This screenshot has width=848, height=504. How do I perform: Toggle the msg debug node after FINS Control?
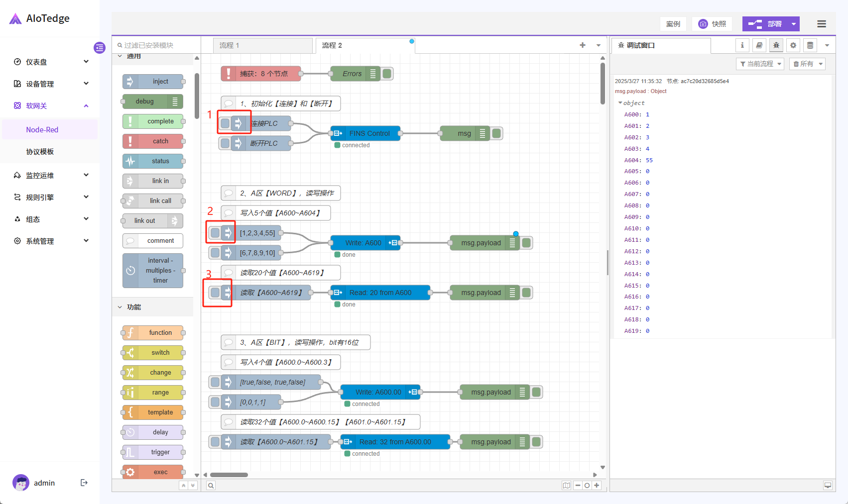tap(496, 133)
